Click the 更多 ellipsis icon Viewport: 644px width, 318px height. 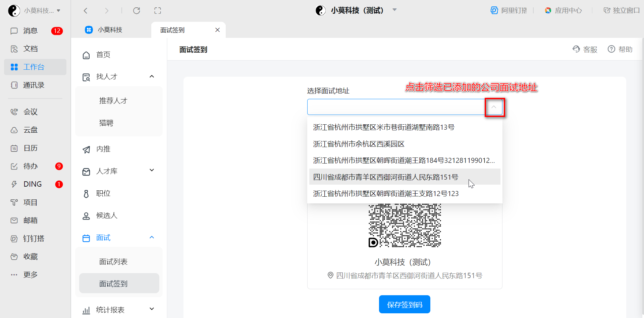pyautogui.click(x=14, y=275)
